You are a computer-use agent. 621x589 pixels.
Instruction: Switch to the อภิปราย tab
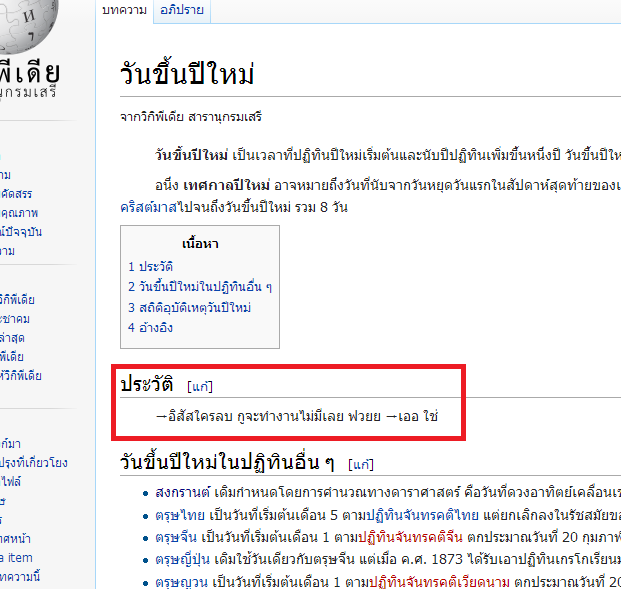(182, 10)
